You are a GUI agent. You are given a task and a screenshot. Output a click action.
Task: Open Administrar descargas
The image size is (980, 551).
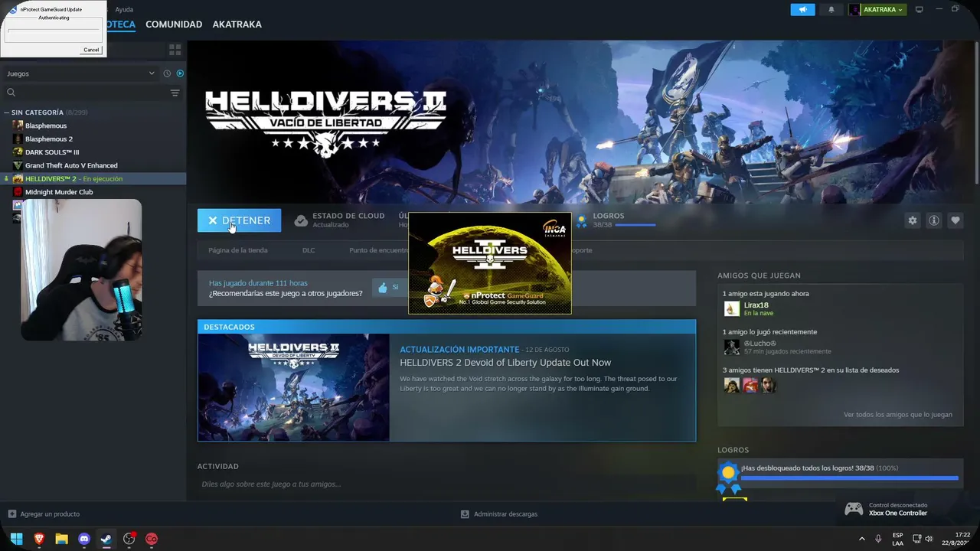(x=505, y=514)
